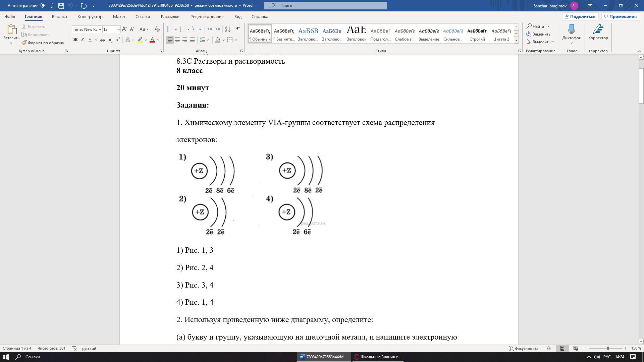Switch to the web layout view button
Image resolution: width=644 pixels, height=362 pixels.
point(576,349)
